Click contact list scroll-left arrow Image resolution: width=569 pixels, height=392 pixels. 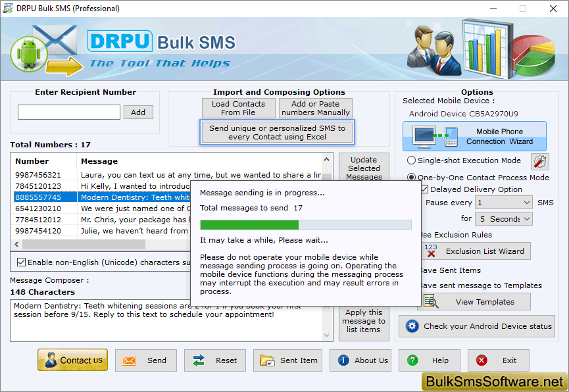tap(16, 244)
